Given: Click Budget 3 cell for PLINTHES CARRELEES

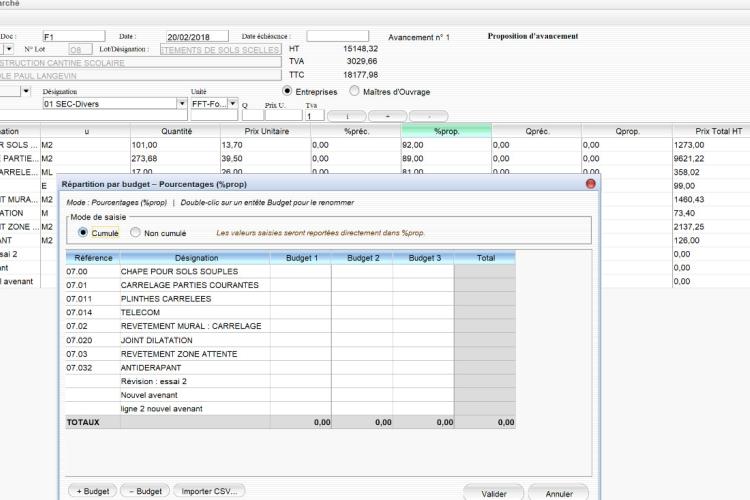Looking at the screenshot, I should (x=423, y=299).
